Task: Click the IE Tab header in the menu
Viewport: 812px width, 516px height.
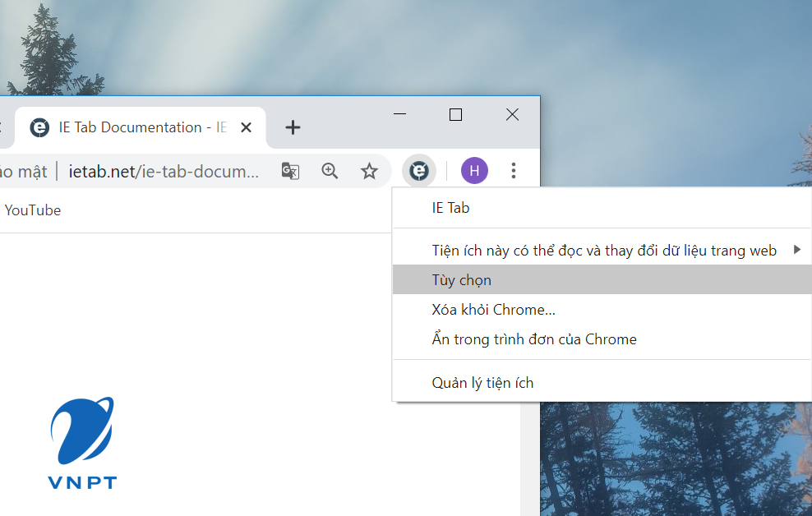Action: 450,208
